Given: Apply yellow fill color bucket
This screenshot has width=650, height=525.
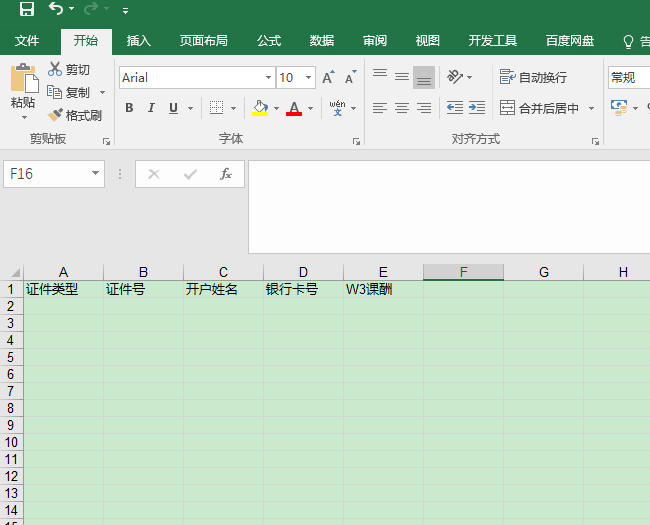Looking at the screenshot, I should click(260, 108).
